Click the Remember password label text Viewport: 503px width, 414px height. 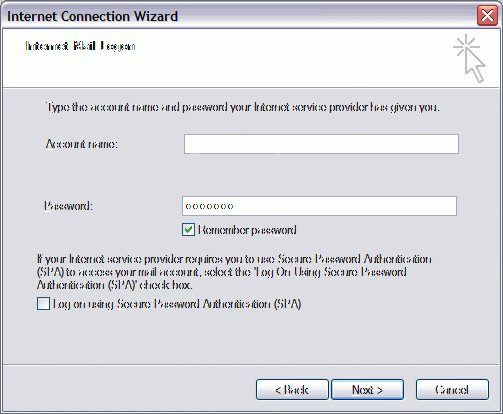(x=247, y=230)
